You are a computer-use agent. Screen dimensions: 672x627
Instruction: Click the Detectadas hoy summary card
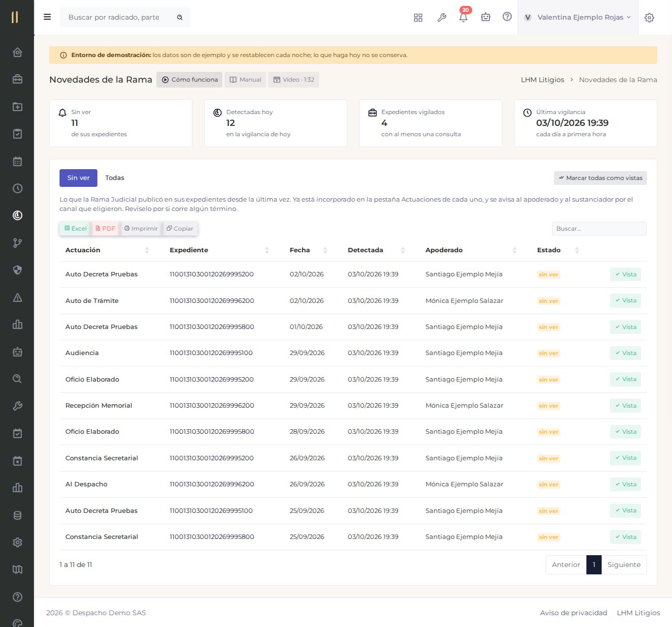pos(275,123)
